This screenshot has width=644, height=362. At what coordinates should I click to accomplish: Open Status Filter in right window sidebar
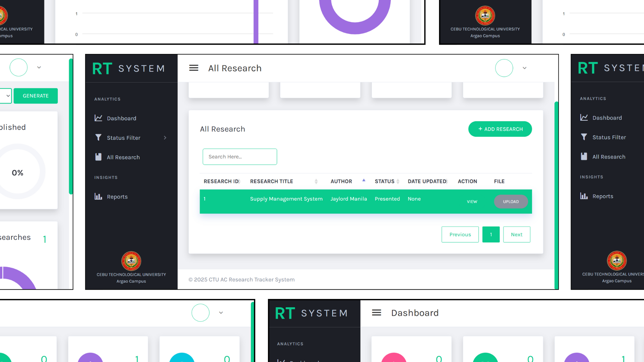click(609, 137)
